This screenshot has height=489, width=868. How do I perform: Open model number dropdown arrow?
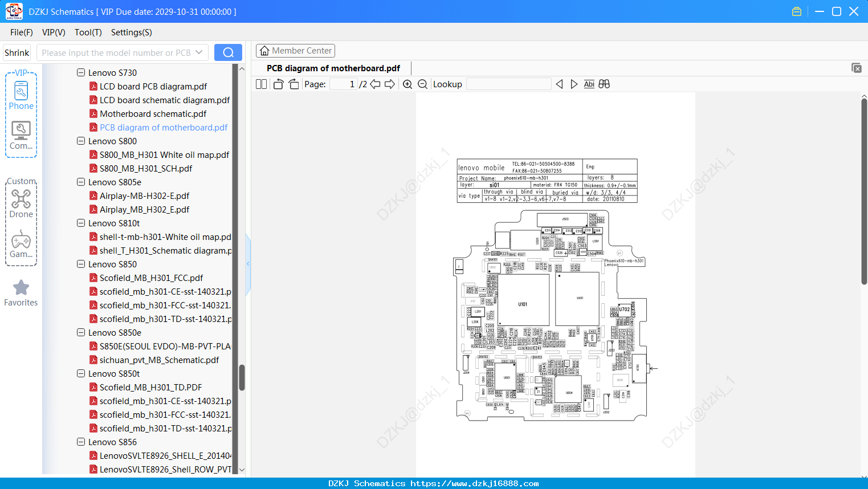[199, 52]
